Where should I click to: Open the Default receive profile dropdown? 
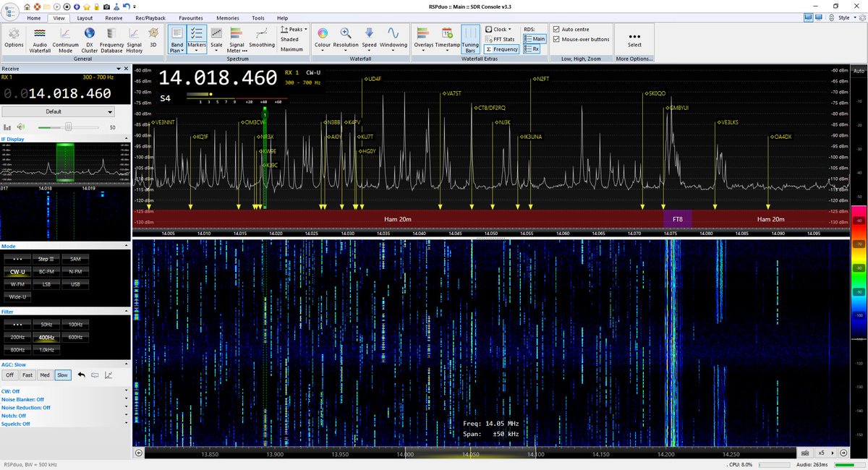click(58, 111)
